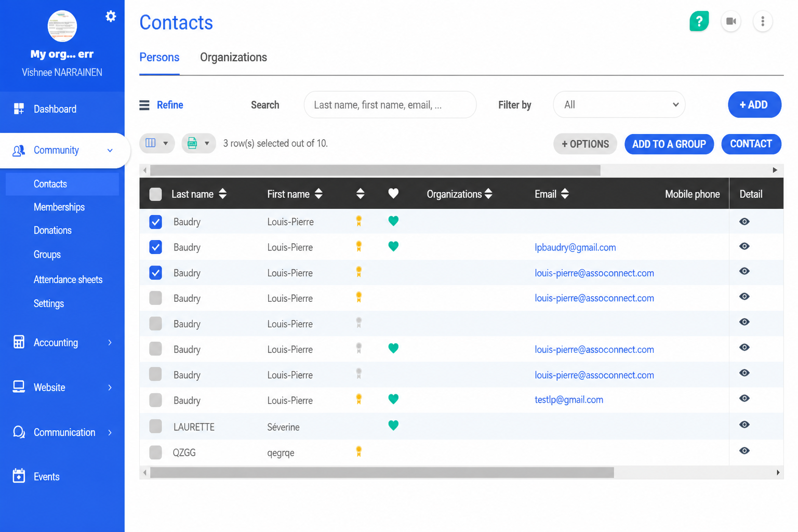798x532 pixels.
Task: Open Groups in the sidebar
Action: point(47,255)
